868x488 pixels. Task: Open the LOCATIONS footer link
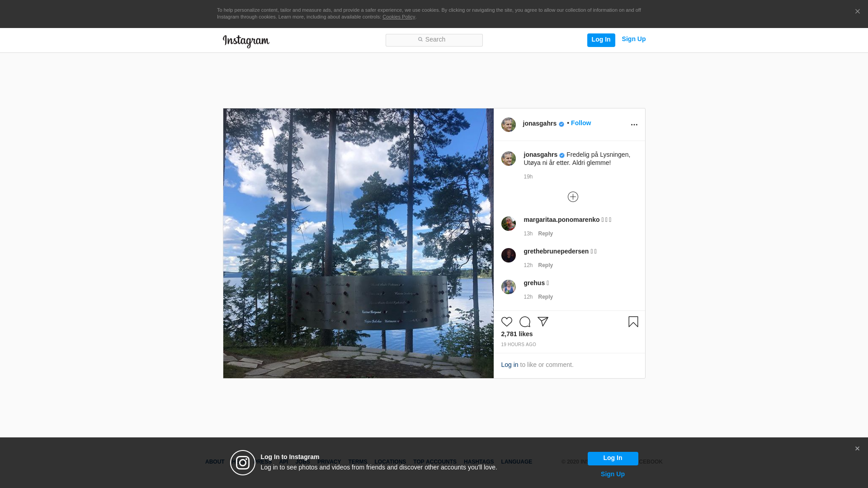coord(390,462)
